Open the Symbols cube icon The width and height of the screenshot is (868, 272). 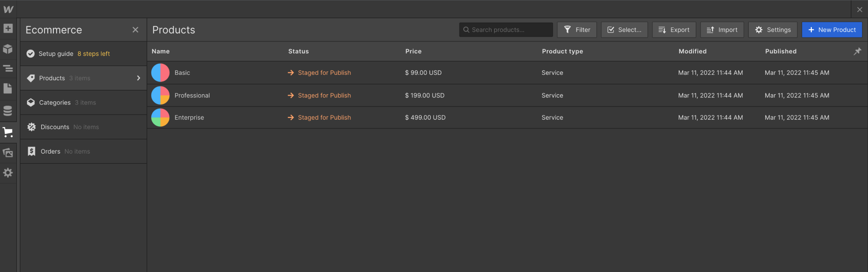(8, 49)
